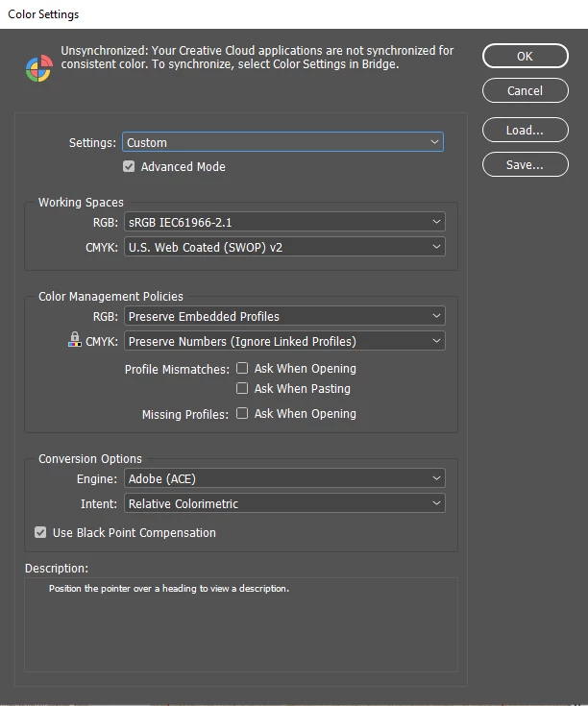588x706 pixels.
Task: Click the Color Management Policies heading
Action: [x=110, y=296]
